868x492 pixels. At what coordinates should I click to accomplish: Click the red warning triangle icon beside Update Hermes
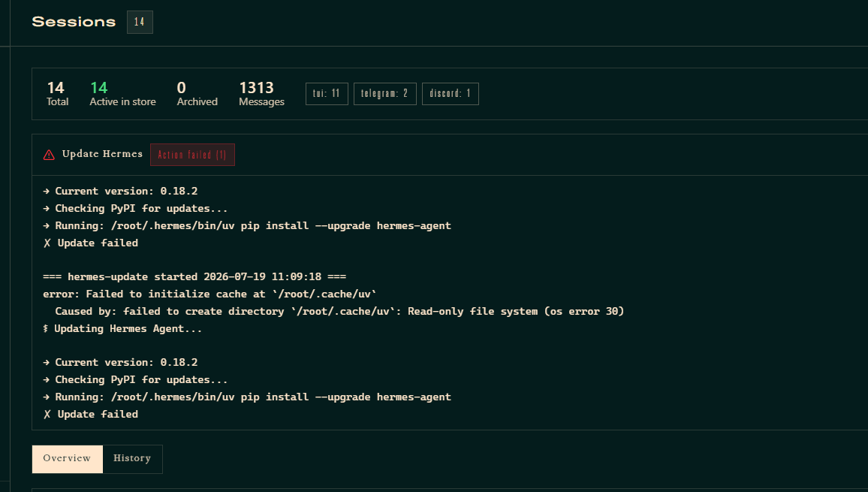point(49,155)
